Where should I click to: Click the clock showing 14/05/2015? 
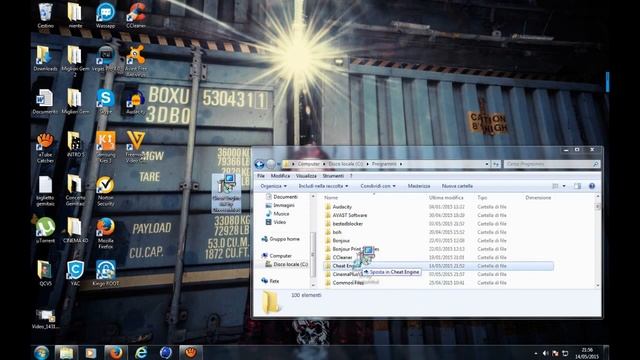click(587, 353)
